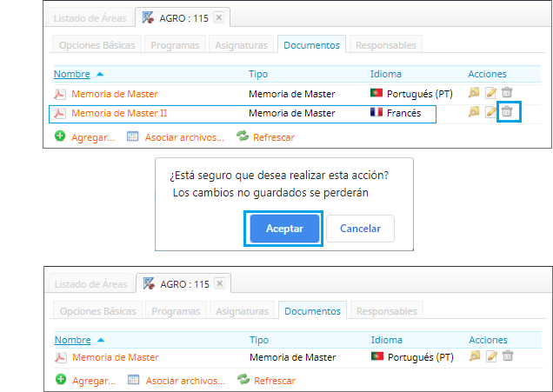The width and height of the screenshot is (553, 392).
Task: Click Portugal flag icon in top panel
Action: point(376,93)
